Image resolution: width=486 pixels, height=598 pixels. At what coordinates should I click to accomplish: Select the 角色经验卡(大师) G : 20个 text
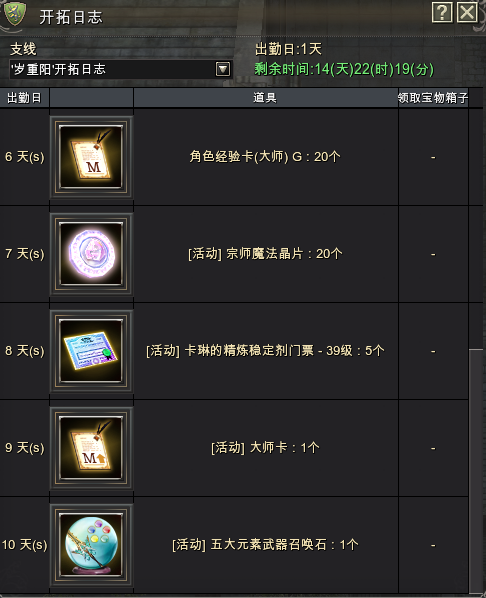(265, 156)
